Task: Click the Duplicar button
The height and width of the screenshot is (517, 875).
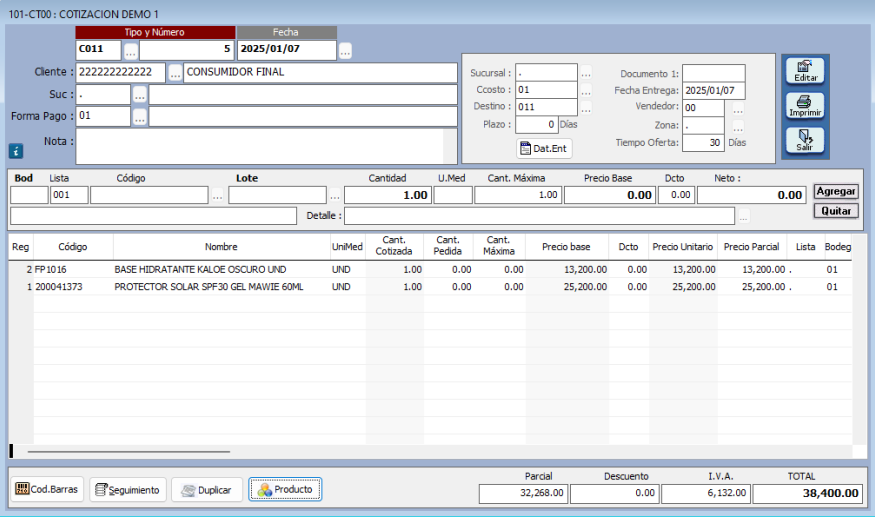Action: [207, 490]
